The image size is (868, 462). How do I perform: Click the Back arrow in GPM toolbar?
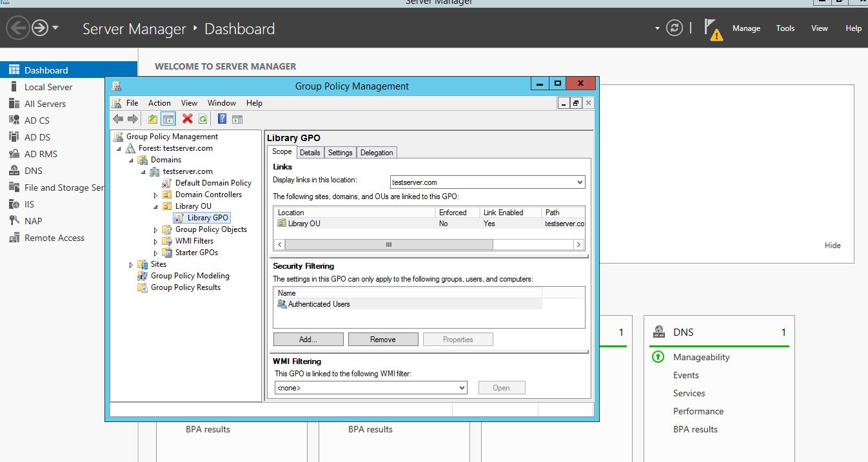[118, 119]
